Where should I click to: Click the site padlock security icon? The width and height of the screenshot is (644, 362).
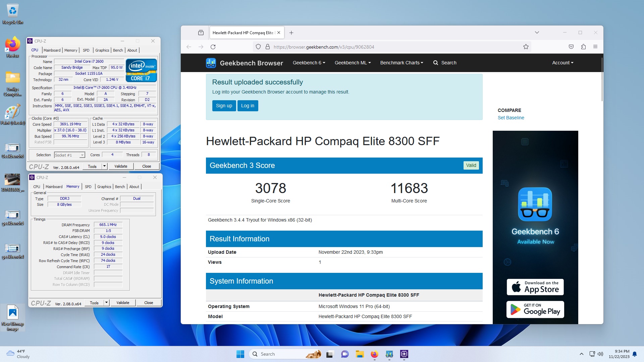point(268,47)
